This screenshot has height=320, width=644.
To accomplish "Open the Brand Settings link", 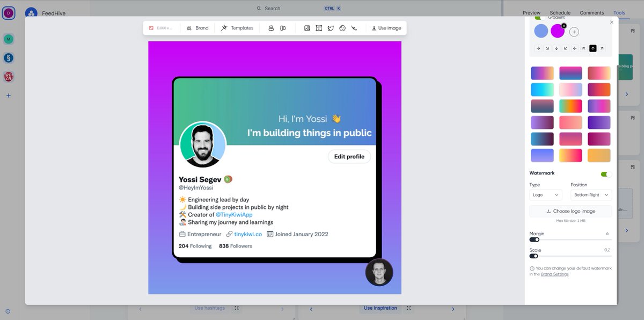I will pyautogui.click(x=554, y=274).
